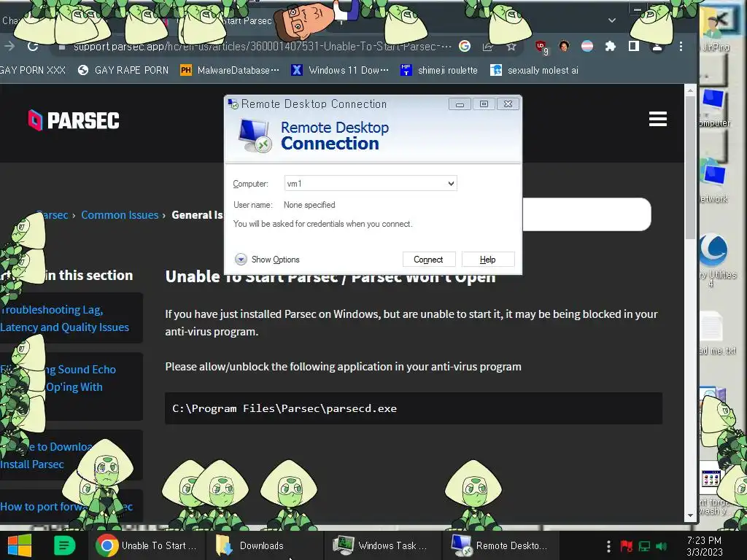Screen dimensions: 747x560
Task: Click the parsecd.exe path code block
Action: click(x=414, y=408)
